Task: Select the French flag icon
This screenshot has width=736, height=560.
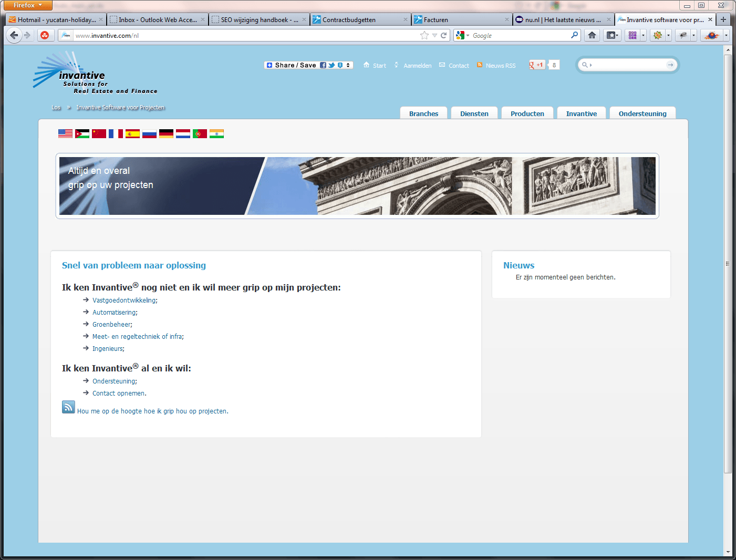Action: (116, 133)
